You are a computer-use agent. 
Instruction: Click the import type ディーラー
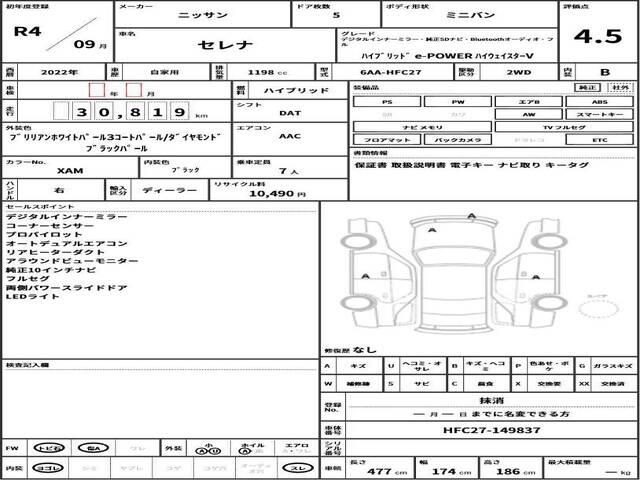pos(170,190)
